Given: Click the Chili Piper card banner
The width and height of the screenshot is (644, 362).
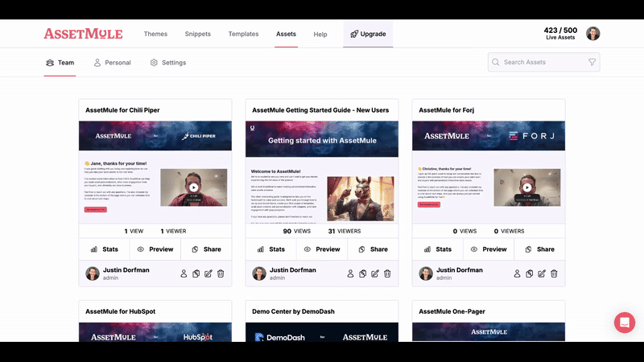Looking at the screenshot, I should (155, 136).
